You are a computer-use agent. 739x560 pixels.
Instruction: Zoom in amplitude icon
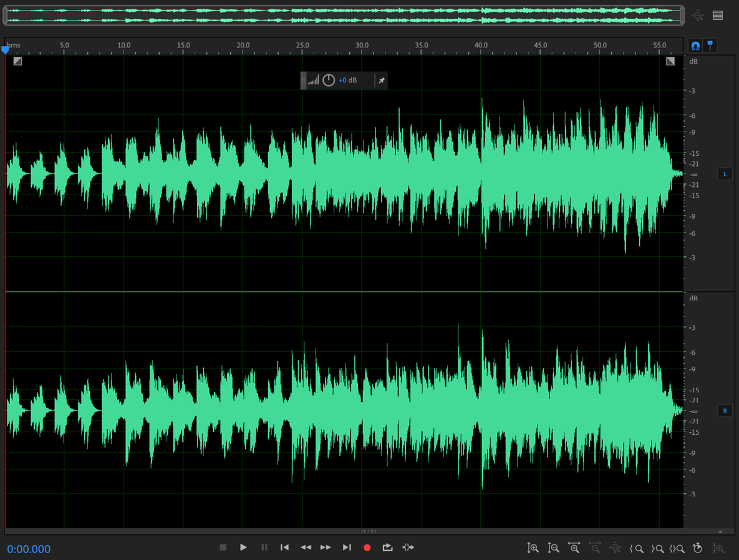pos(533,548)
